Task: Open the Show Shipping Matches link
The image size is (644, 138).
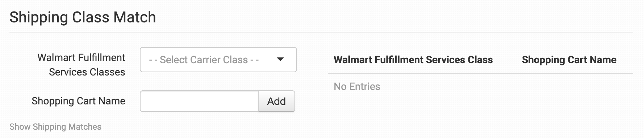Action: tap(55, 127)
